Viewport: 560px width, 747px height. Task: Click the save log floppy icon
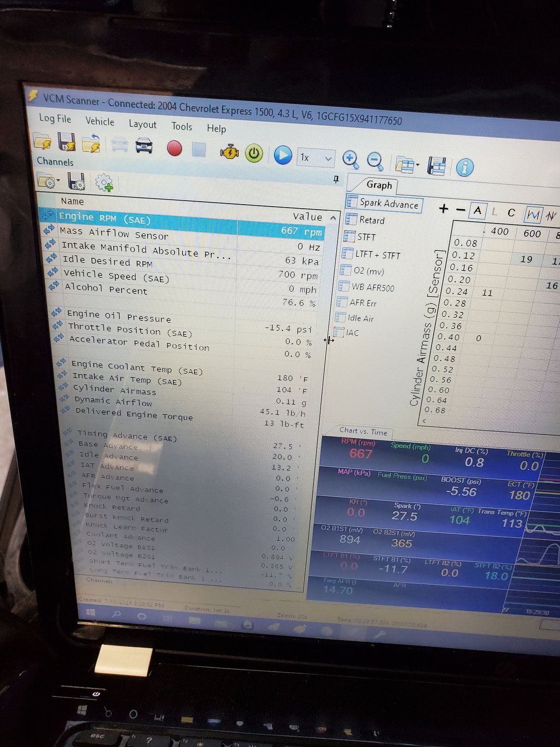pyautogui.click(x=66, y=142)
